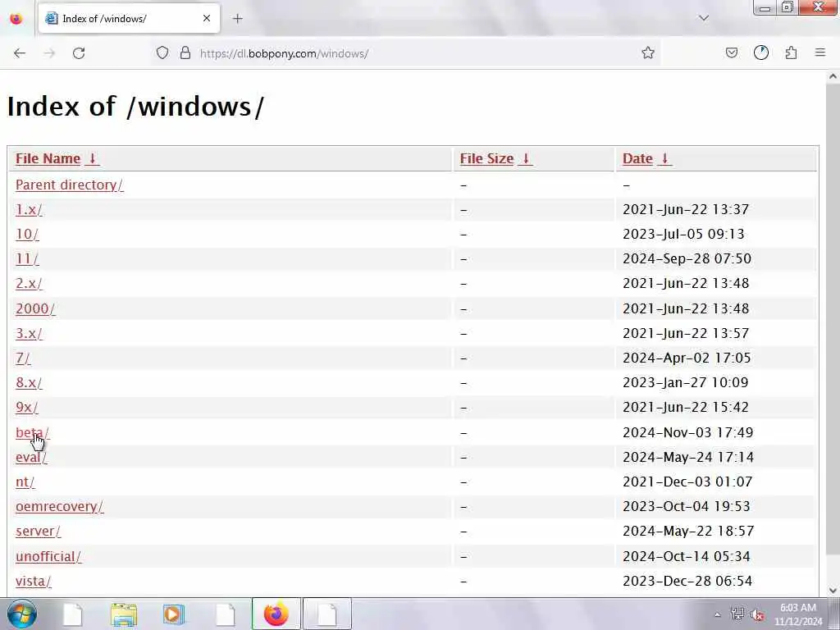Open the server/ folder link
The height and width of the screenshot is (630, 840).
[38, 531]
